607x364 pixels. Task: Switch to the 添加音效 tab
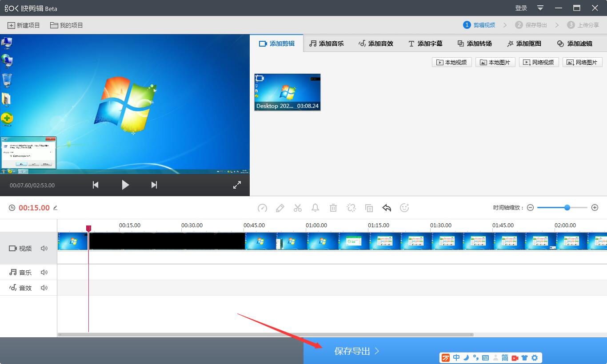(x=376, y=44)
